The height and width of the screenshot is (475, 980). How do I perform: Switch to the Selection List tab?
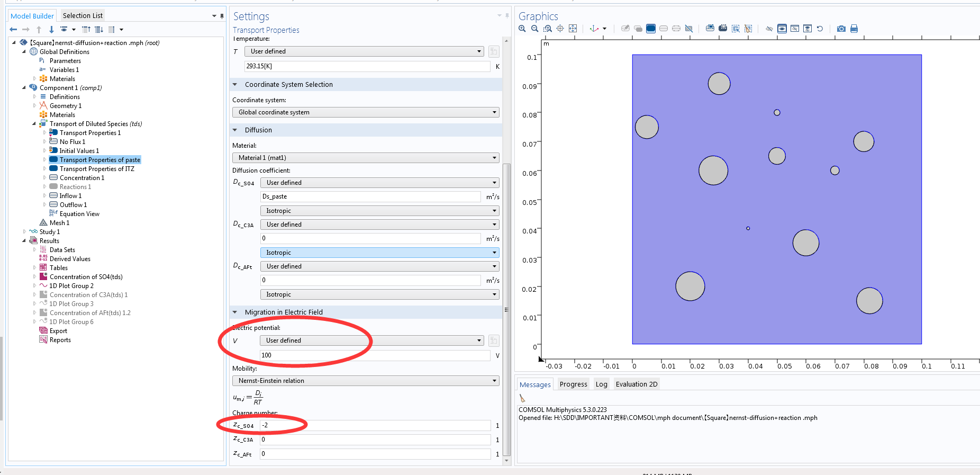pos(83,15)
